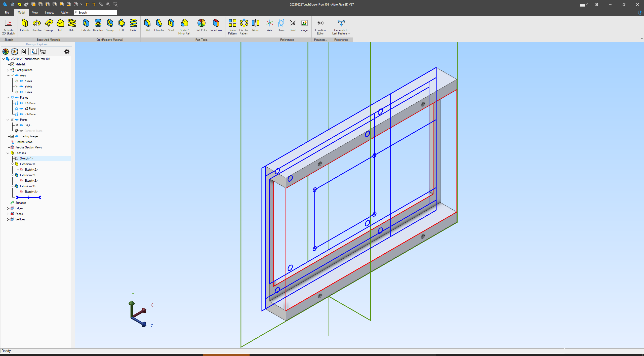644x356 pixels.
Task: Select the Boss Revolve tool
Action: pos(36,23)
